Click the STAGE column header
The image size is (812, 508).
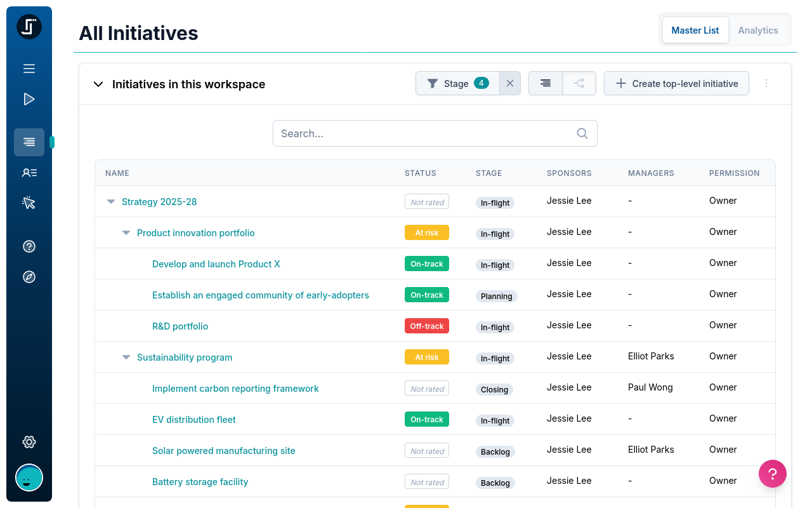point(489,173)
